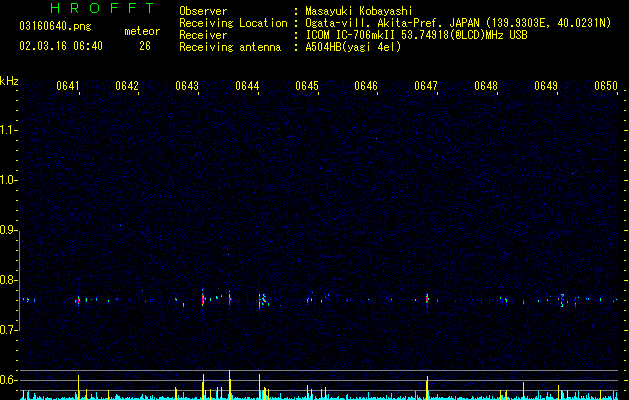This screenshot has width=629, height=400.
Task: Click the tallest yellow peak near 0643:30
Action: pyautogui.click(x=229, y=385)
